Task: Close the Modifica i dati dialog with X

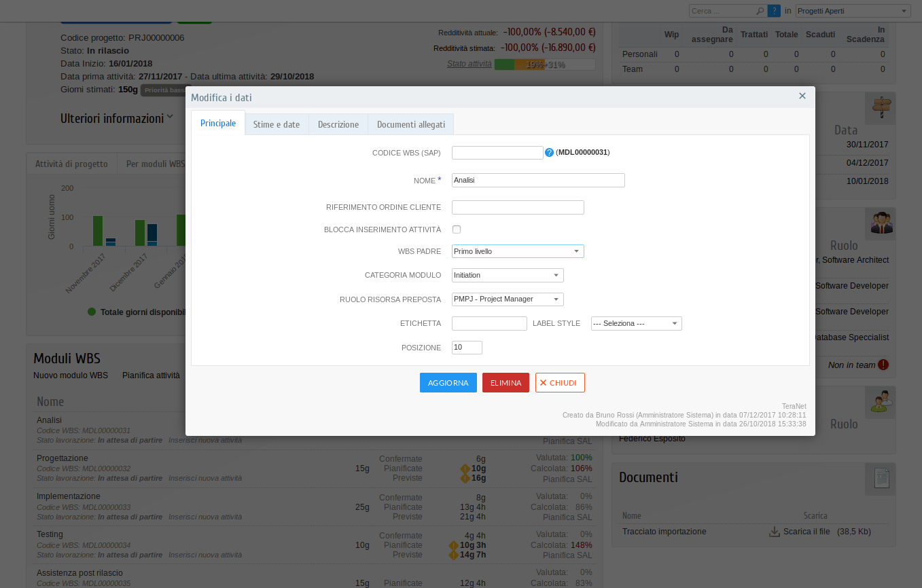Action: (x=802, y=96)
